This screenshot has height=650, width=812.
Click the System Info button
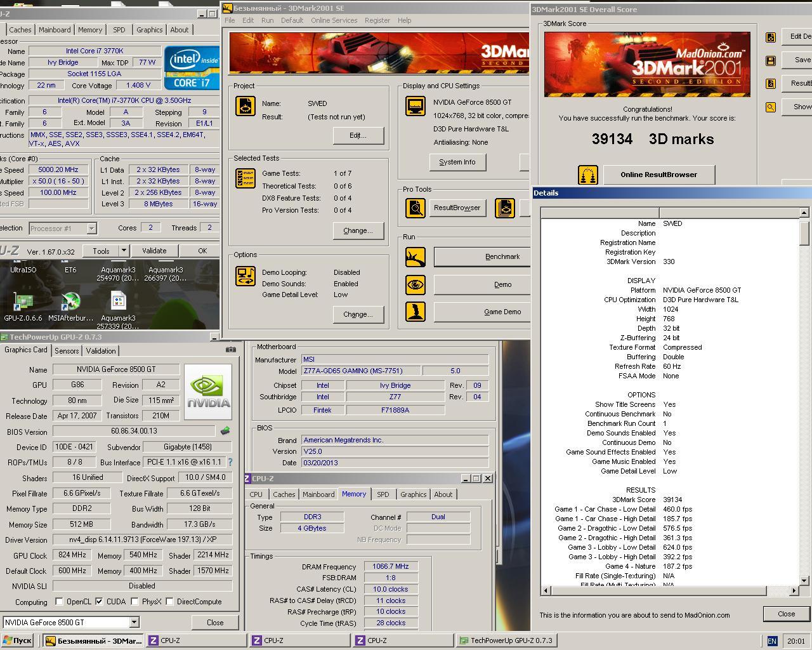457,162
